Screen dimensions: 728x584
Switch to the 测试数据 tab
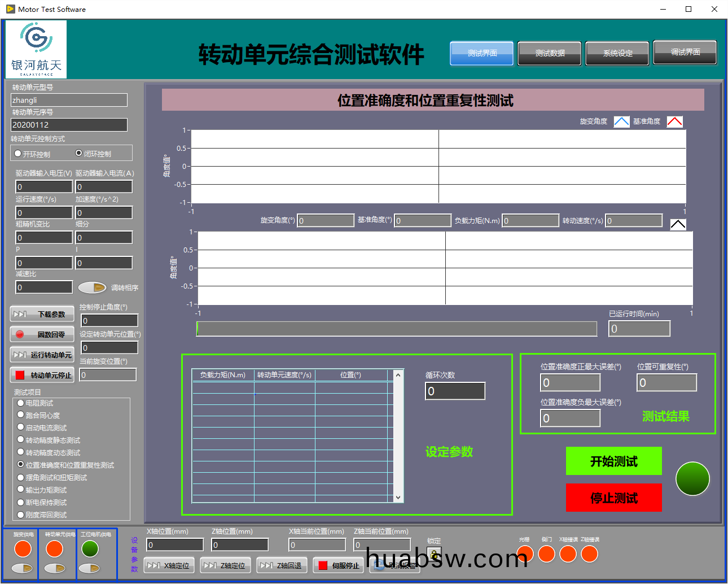(550, 53)
